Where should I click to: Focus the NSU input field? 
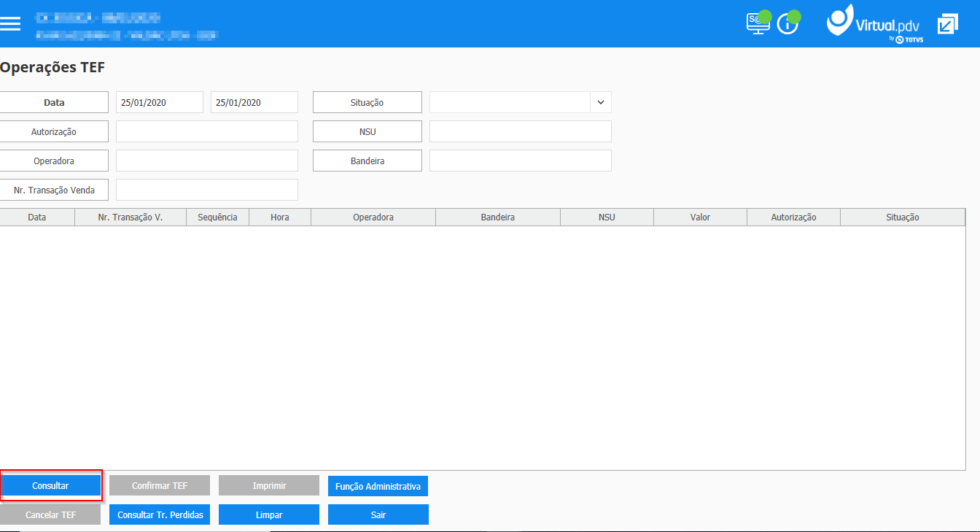click(x=521, y=131)
